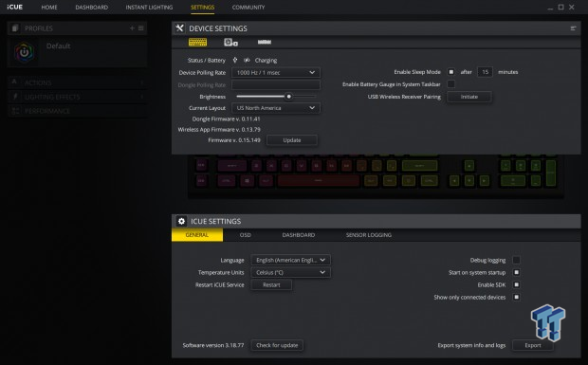Viewport: 588px width, 365px height.
Task: Collapse the Device Settings panel with the header icon
Action: click(573, 28)
